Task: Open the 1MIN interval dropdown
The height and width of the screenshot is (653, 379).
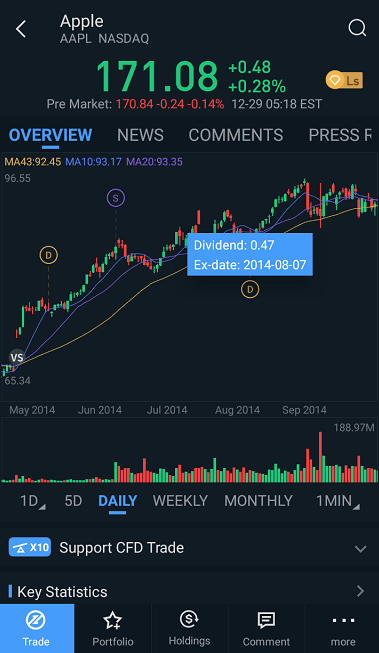Action: [x=337, y=501]
